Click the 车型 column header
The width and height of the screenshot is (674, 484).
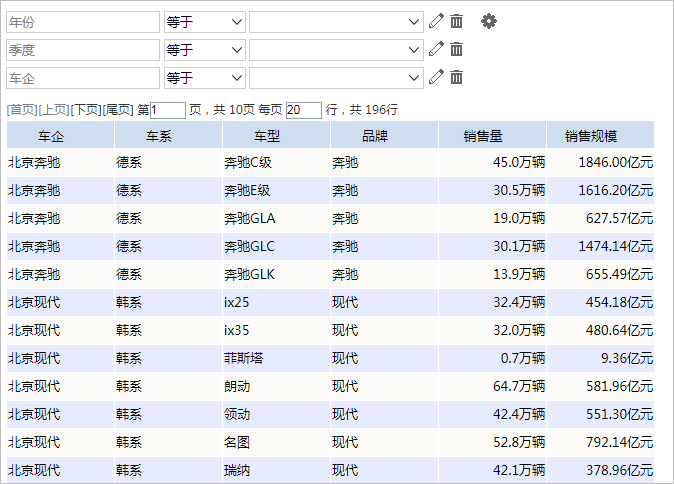coord(276,135)
